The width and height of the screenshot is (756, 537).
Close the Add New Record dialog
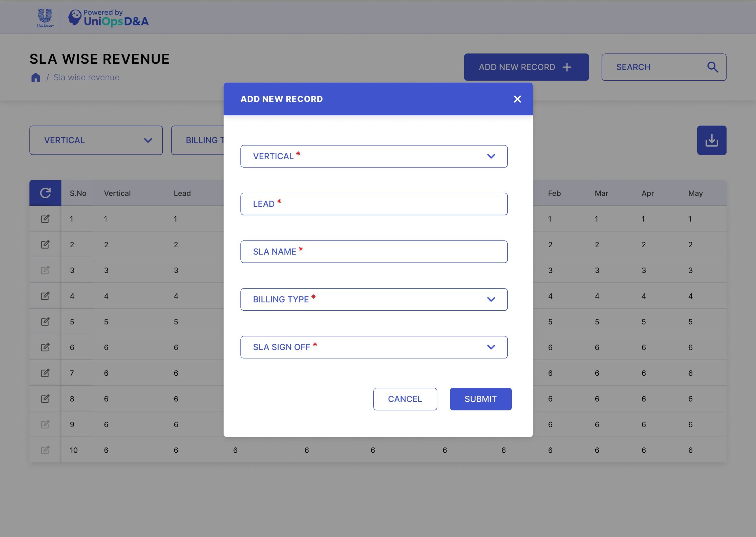pyautogui.click(x=517, y=99)
